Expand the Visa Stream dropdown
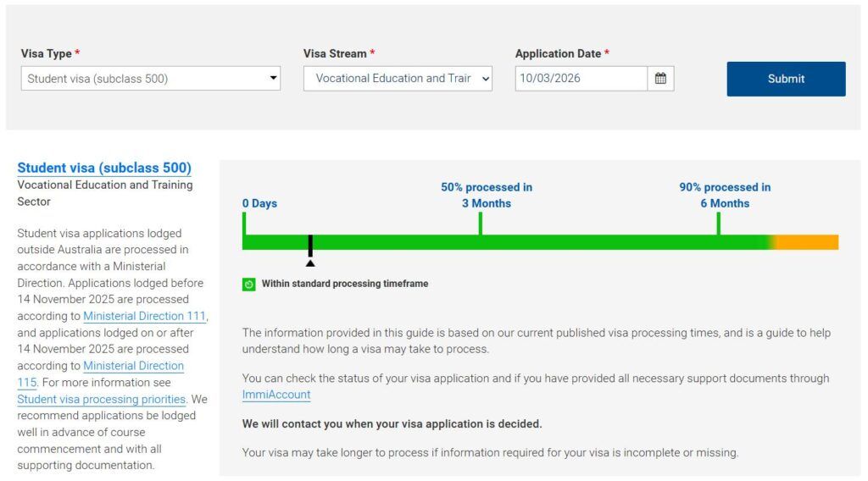Viewport: 868px width, 481px height. click(x=398, y=79)
